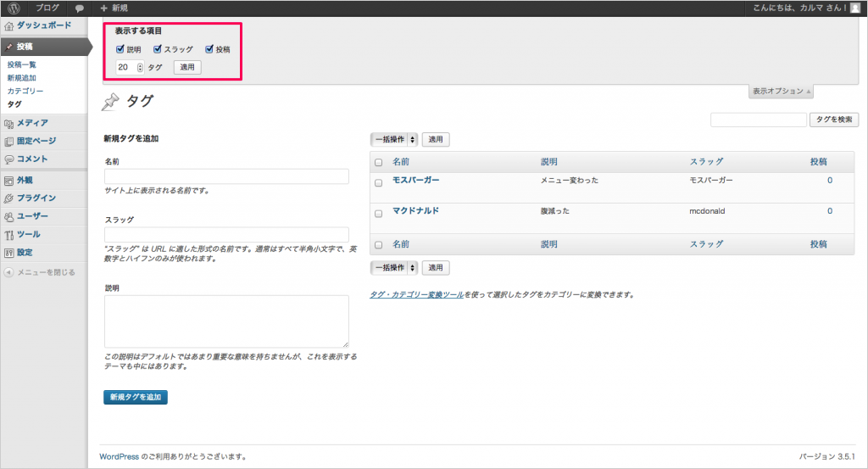The height and width of the screenshot is (469, 868).
Task: Click the WordPress logo icon
Action: (14, 8)
